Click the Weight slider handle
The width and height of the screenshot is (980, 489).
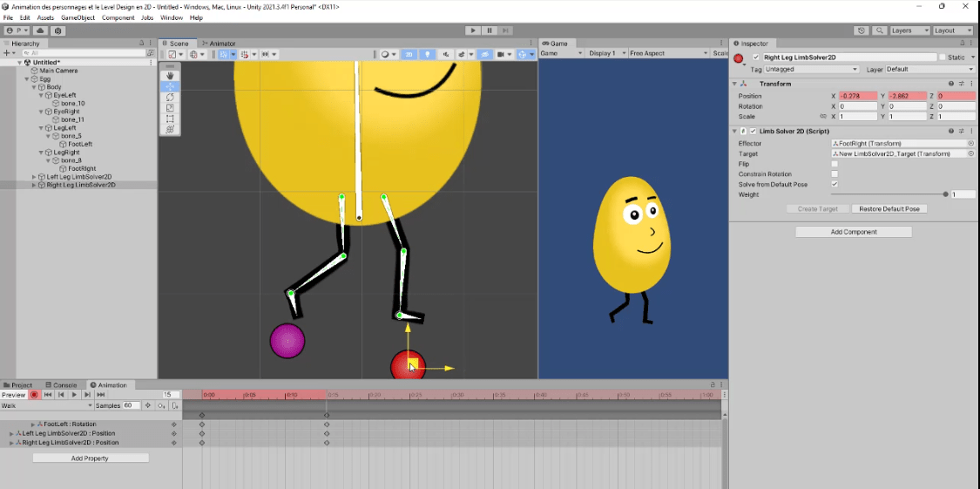pyautogui.click(x=945, y=194)
